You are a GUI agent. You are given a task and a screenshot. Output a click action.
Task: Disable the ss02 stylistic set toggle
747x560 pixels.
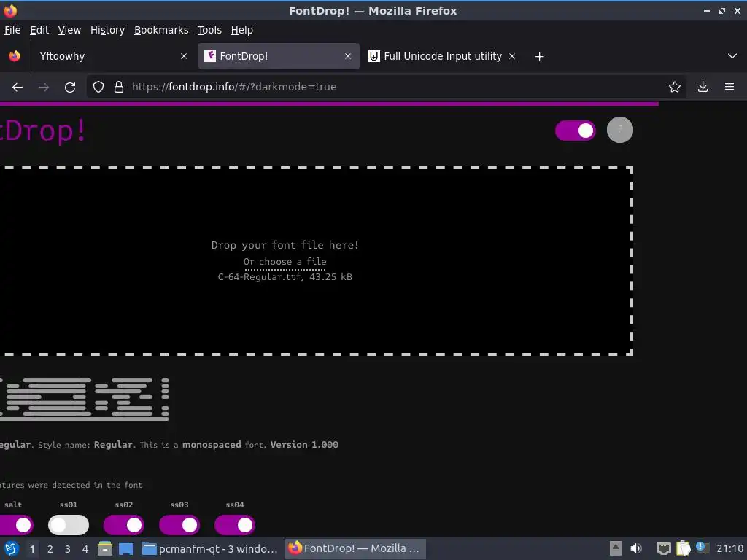point(124,525)
